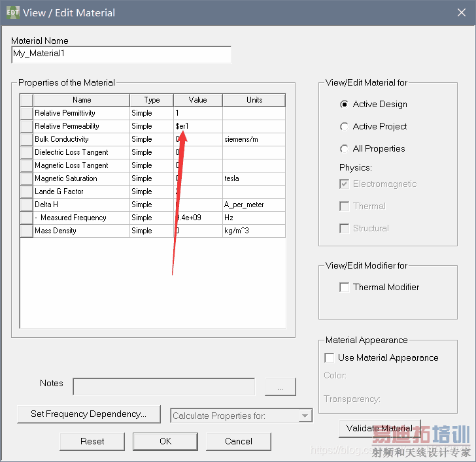
Task: Click the kg/m^3 units cell
Action: (254, 231)
